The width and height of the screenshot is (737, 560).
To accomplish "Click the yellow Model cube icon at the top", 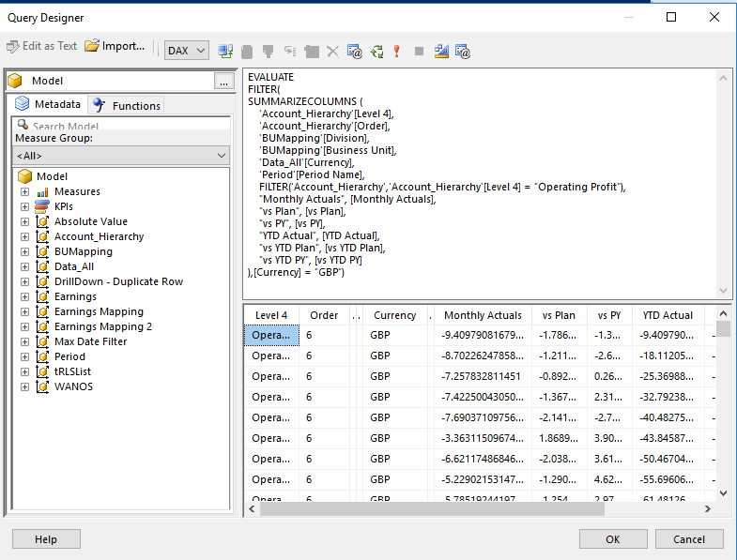I will click(15, 81).
